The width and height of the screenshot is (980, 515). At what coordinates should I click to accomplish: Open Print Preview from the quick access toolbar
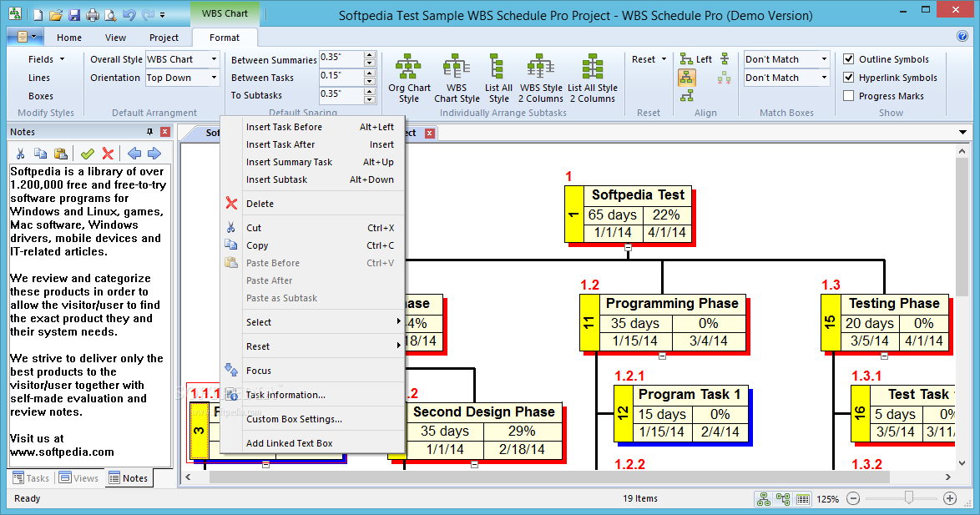pos(110,14)
